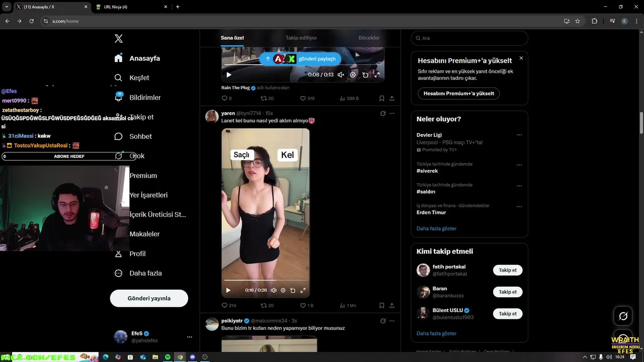The image size is (644, 362).
Task: Toggle fullscreen on the top video
Action: click(x=377, y=75)
